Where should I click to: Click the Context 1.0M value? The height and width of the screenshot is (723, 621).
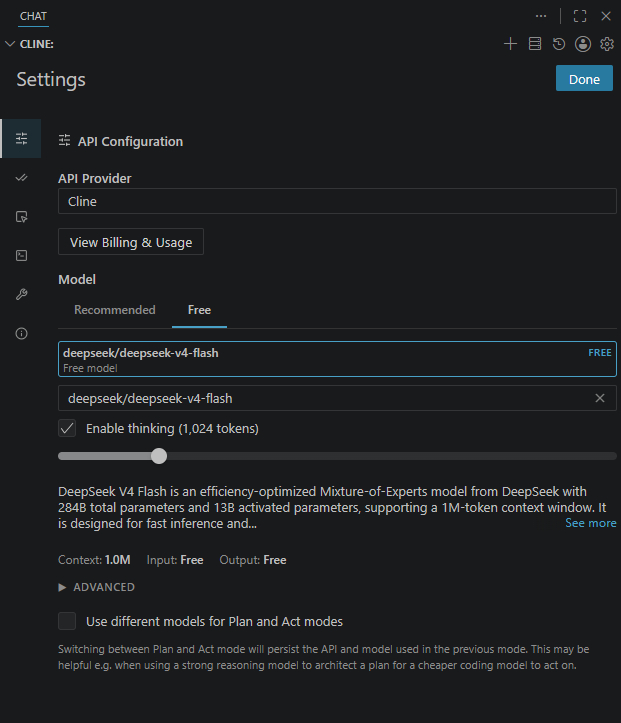point(118,560)
